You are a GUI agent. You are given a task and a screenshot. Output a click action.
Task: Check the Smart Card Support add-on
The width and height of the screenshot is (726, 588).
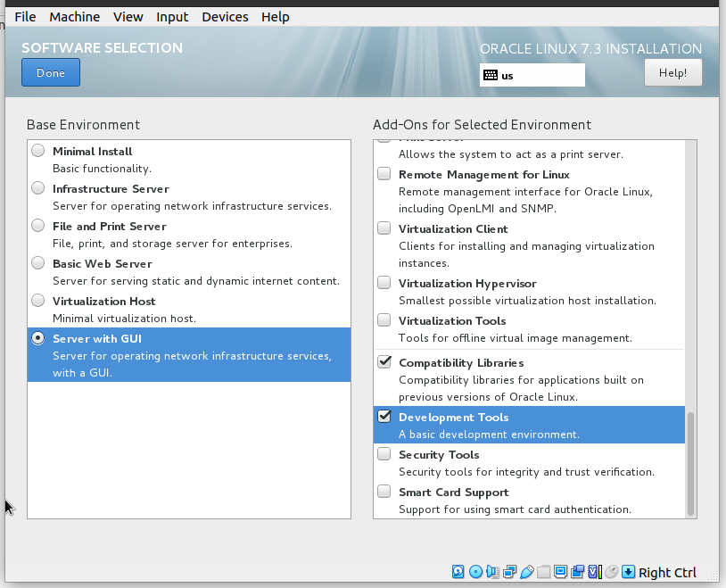pyautogui.click(x=384, y=491)
